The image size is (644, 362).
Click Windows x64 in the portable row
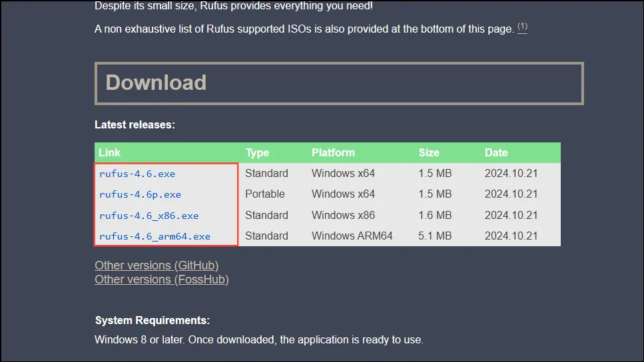(x=343, y=194)
